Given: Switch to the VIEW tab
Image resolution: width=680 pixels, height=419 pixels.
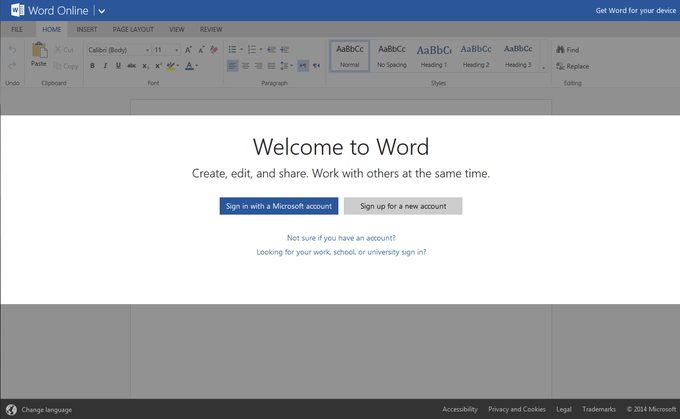Looking at the screenshot, I should (x=177, y=29).
